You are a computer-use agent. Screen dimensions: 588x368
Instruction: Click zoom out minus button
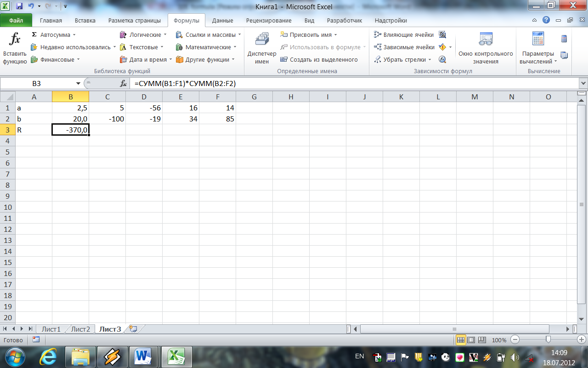click(514, 340)
